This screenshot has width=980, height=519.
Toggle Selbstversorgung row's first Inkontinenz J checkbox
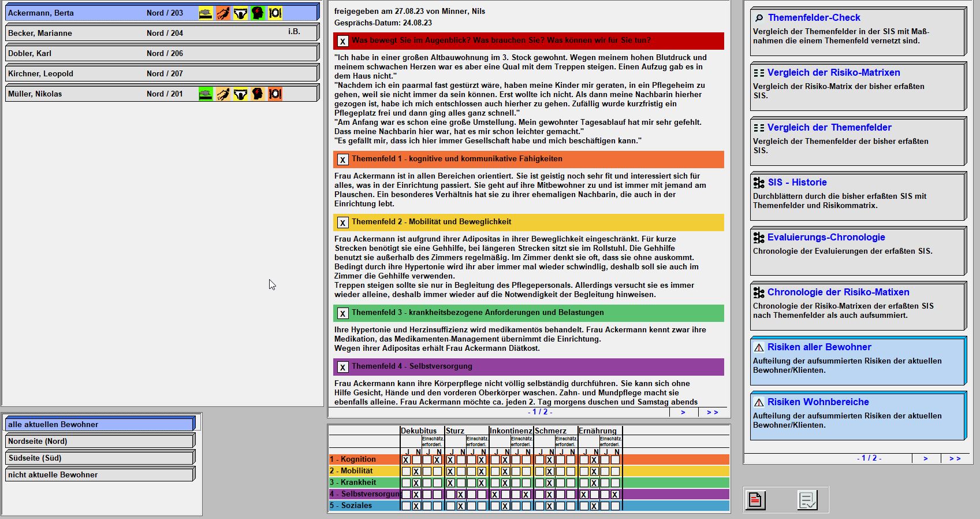point(495,495)
